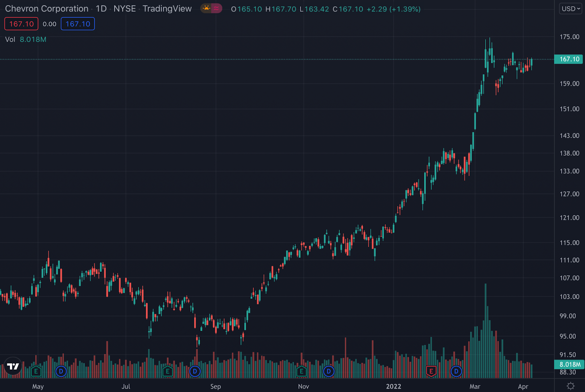Click the 175.00 price axis label
The width and height of the screenshot is (585, 392).
pyautogui.click(x=569, y=37)
